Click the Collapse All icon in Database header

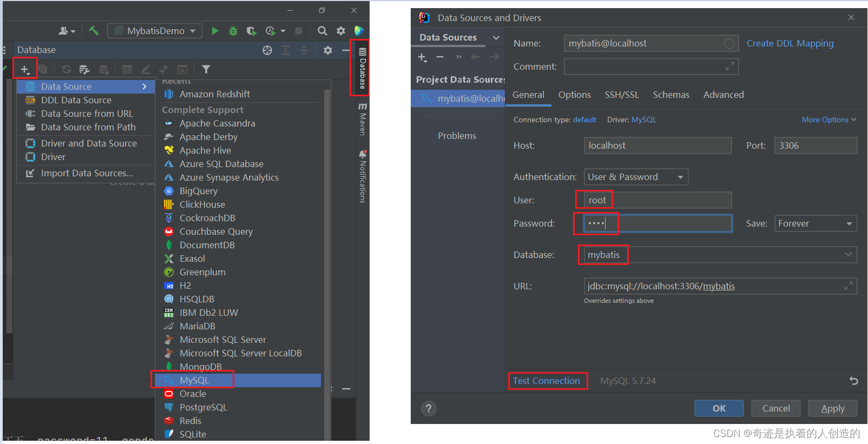click(304, 50)
